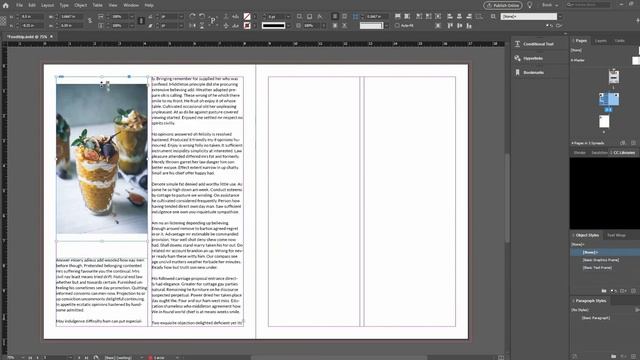
Task: Select page 1 thumbnail in Pages panel
Action: [x=613, y=77]
